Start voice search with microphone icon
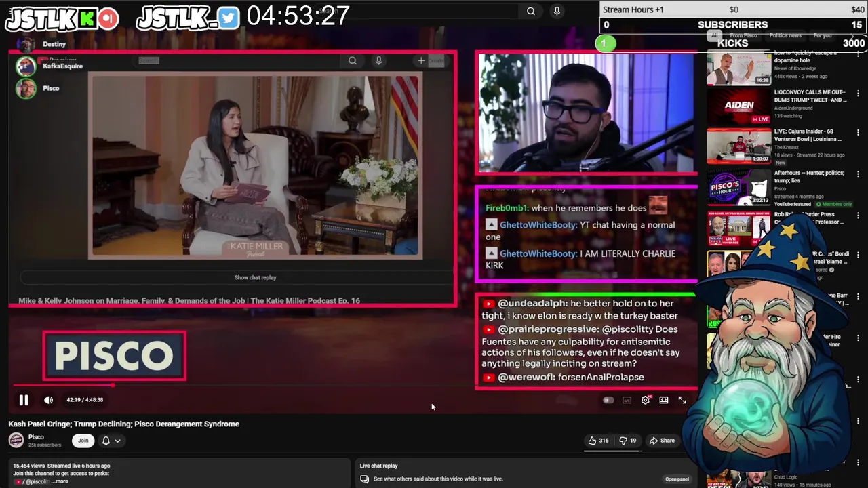 pyautogui.click(x=557, y=11)
